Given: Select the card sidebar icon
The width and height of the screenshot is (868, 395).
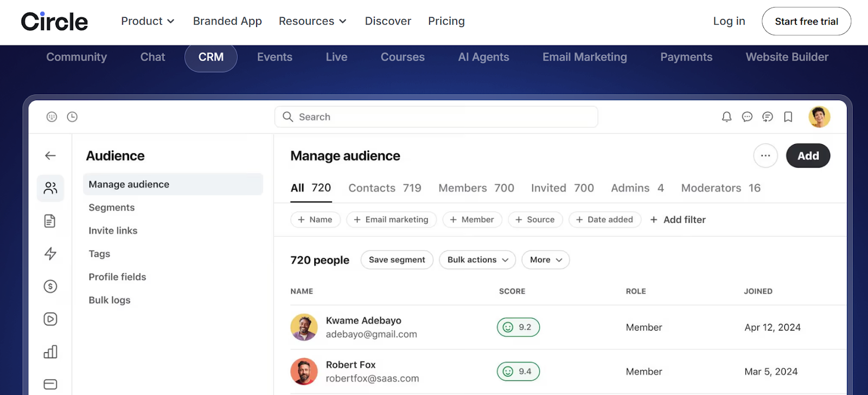Looking at the screenshot, I should [x=50, y=384].
